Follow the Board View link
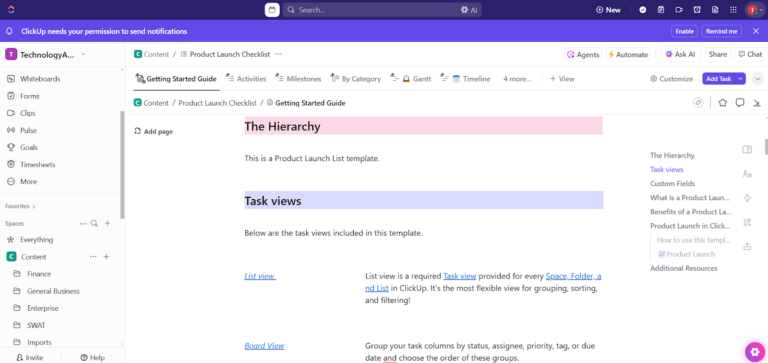 264,346
